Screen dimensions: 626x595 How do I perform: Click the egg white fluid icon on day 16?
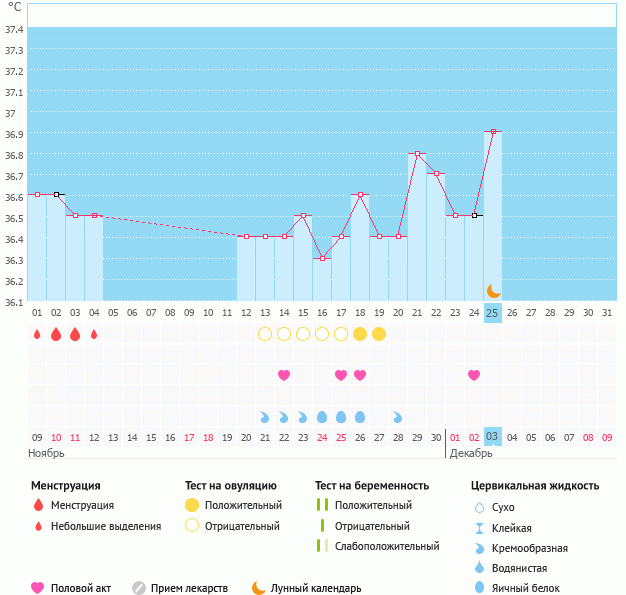[x=322, y=416]
